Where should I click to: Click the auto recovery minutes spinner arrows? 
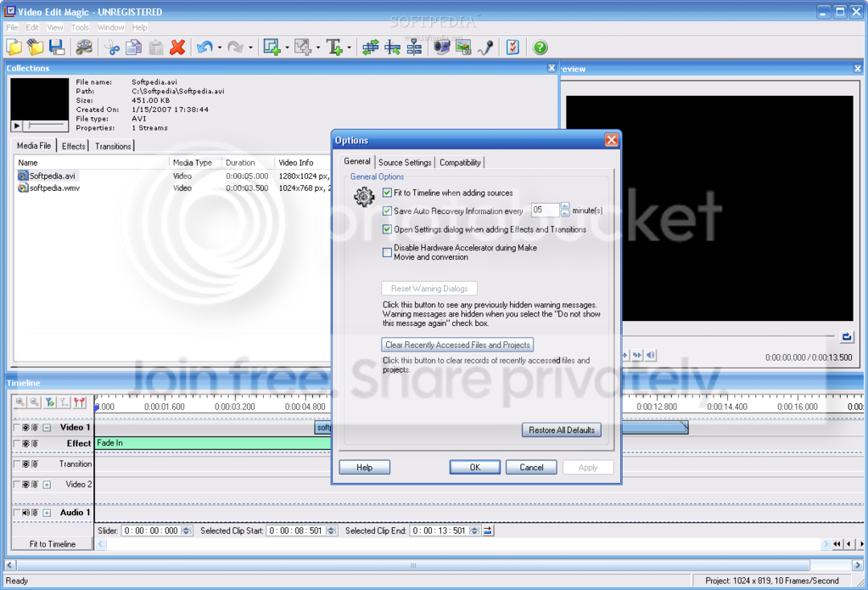(x=564, y=210)
